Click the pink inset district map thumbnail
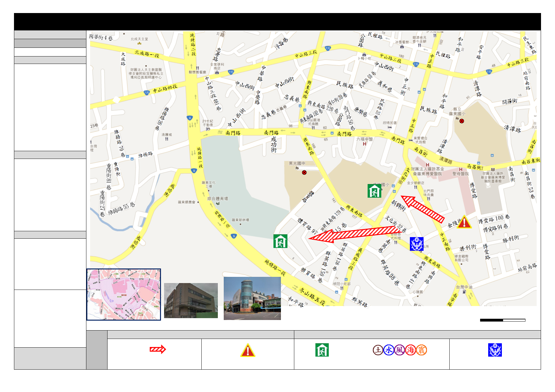This screenshot has height=392, width=555. pos(124,295)
